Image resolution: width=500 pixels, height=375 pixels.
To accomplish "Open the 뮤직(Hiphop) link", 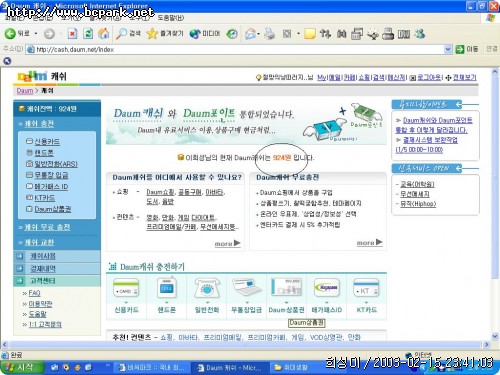I will click(x=418, y=204).
